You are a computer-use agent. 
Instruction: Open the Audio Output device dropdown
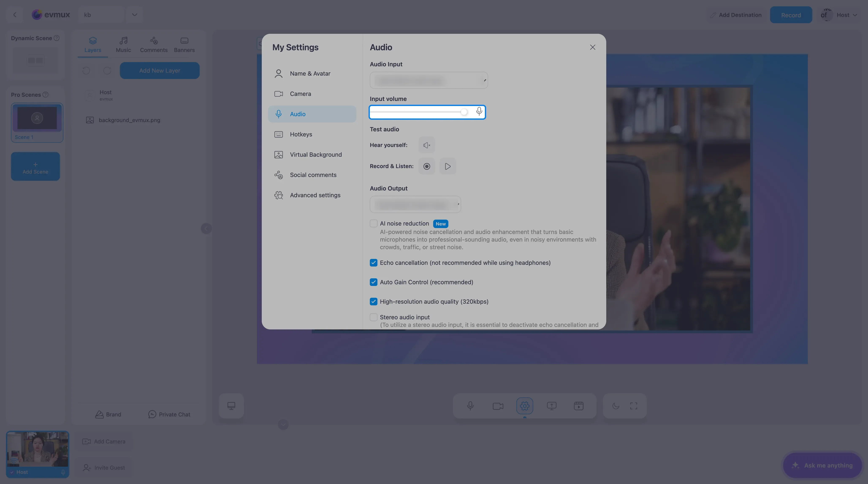[x=415, y=204]
